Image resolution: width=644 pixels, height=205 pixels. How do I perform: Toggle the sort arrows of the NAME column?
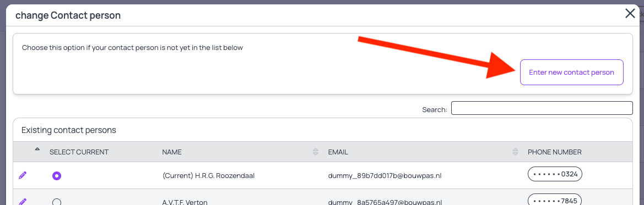coord(316,152)
